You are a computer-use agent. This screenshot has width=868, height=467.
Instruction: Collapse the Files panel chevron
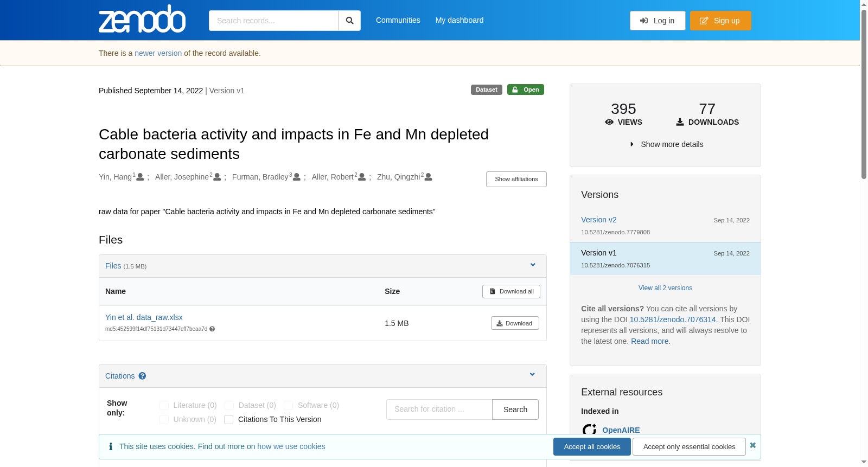(x=533, y=265)
